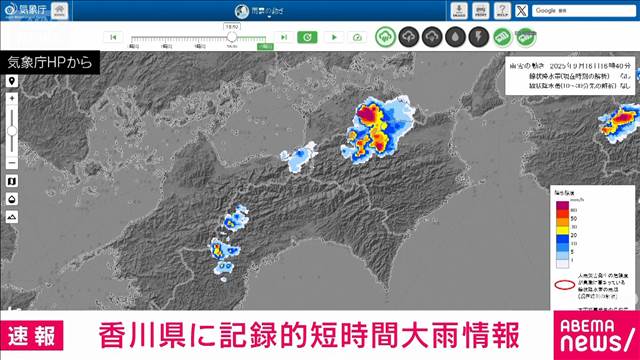640x360 pixels.
Task: Zoom in with the plus button
Action: (12, 99)
